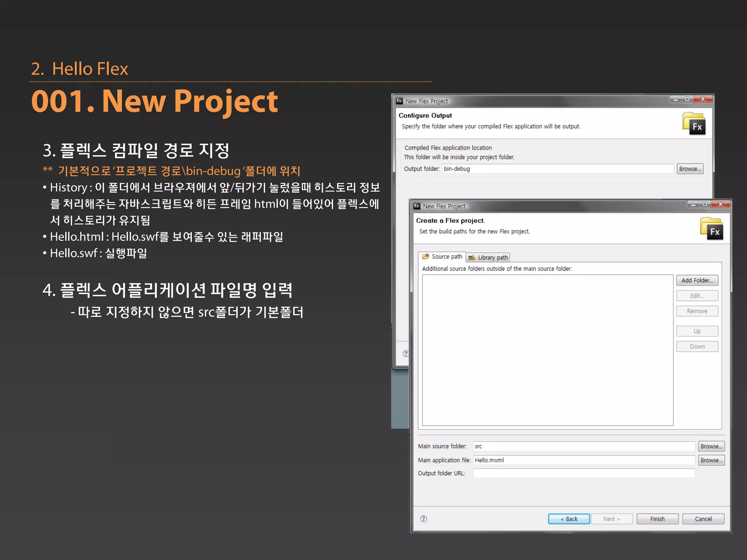This screenshot has width=747, height=560.
Task: Maximize the front New Flex Project dialog
Action: point(705,205)
